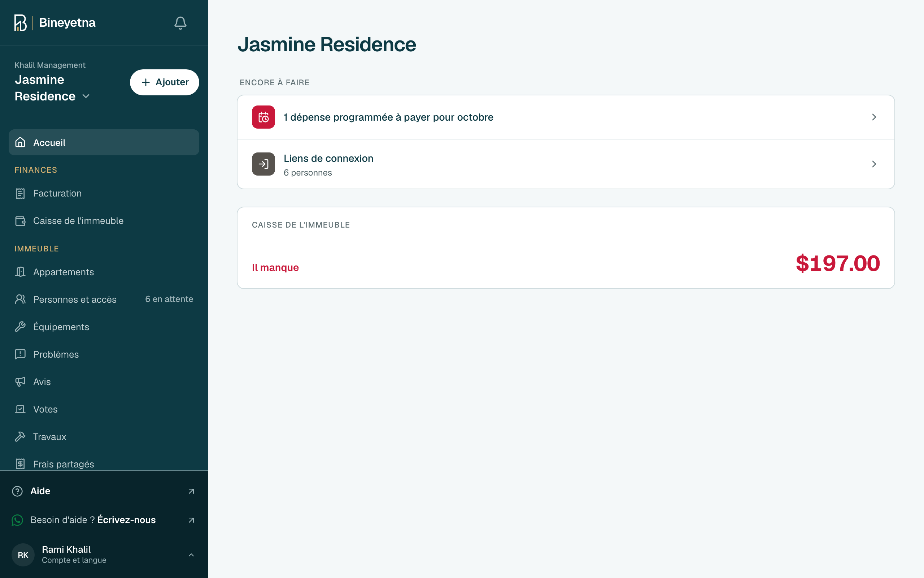This screenshot has width=924, height=578.
Task: Open chevron on Liens de connexion row
Action: 874,164
